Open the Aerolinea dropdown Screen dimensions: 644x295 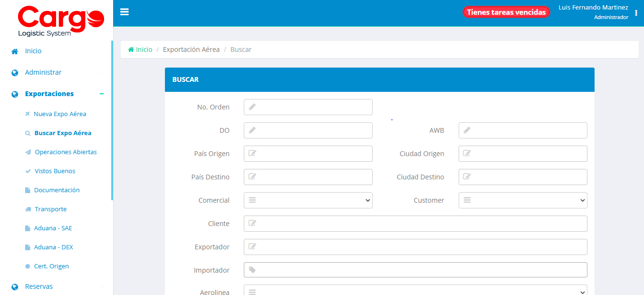tap(415, 291)
